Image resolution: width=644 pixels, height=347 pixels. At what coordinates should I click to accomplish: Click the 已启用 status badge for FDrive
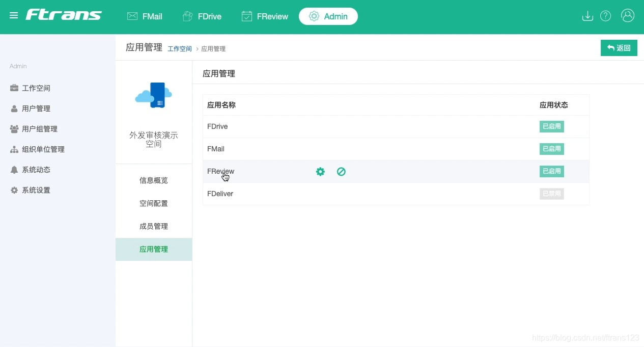click(x=552, y=126)
